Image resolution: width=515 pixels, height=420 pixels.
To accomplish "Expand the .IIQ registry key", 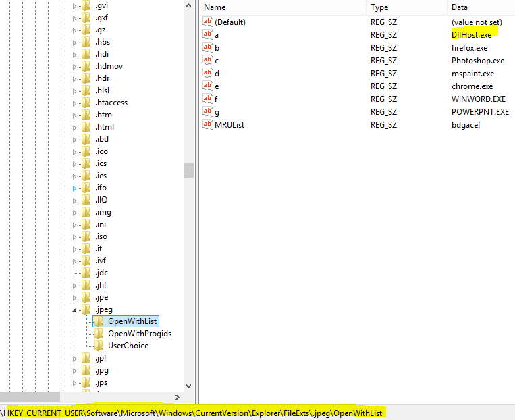I will coord(74,201).
